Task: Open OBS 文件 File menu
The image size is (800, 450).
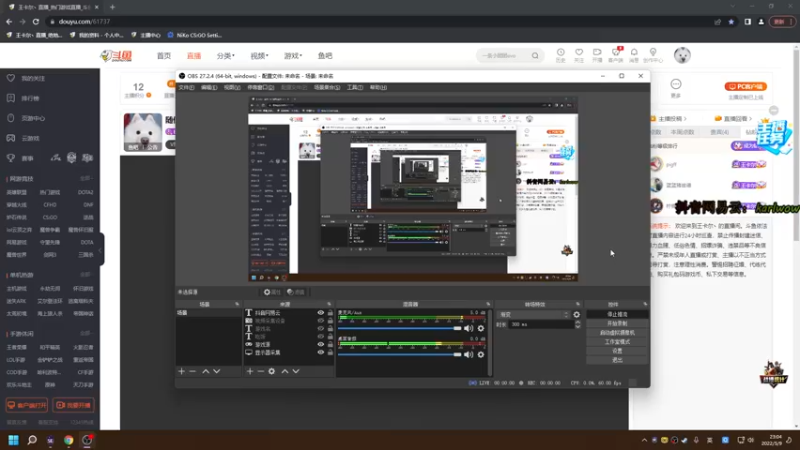Action: pos(186,88)
